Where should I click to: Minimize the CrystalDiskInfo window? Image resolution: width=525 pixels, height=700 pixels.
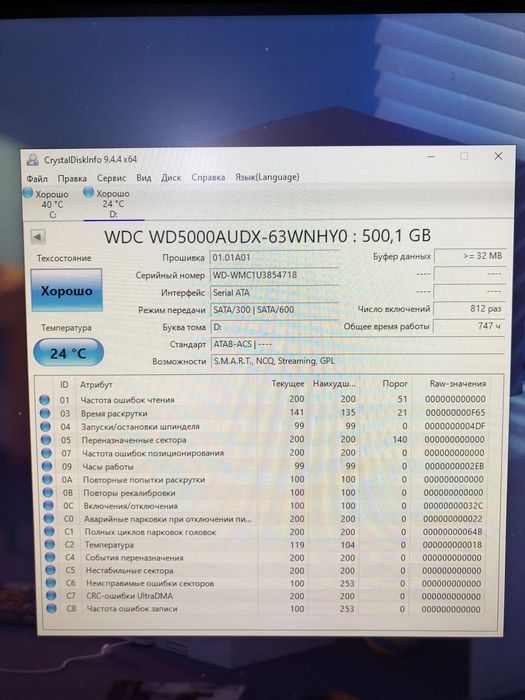[x=431, y=157]
